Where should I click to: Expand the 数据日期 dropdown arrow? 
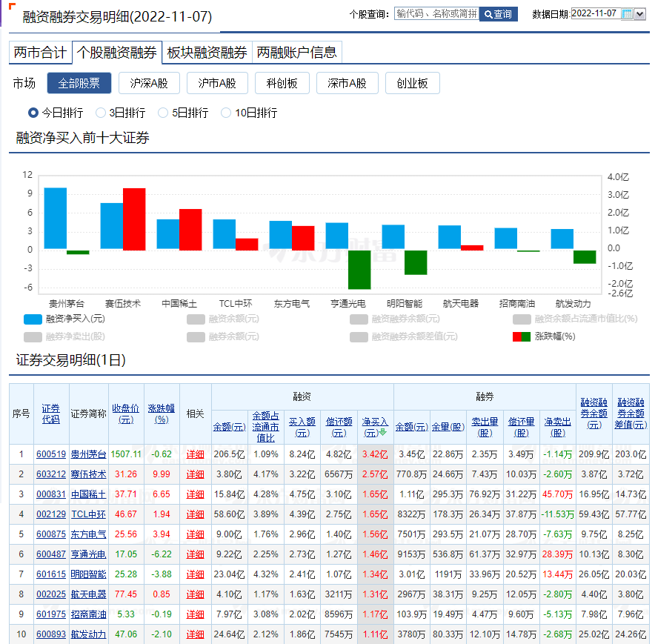tap(640, 14)
